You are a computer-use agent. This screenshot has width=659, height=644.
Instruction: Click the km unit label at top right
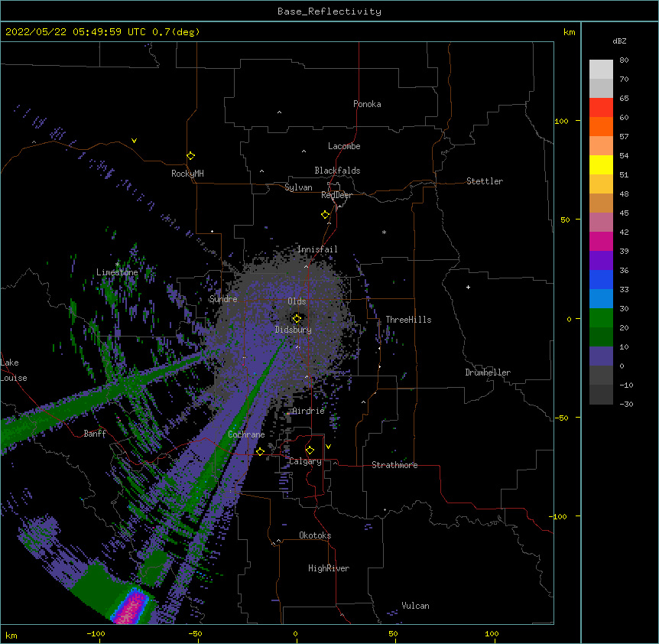[569, 32]
